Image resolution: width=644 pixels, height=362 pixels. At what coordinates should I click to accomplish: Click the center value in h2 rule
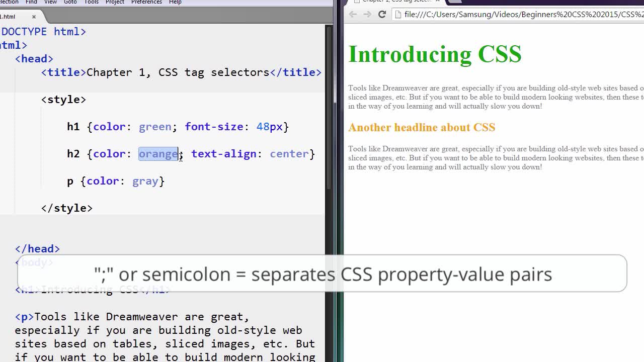click(x=289, y=154)
